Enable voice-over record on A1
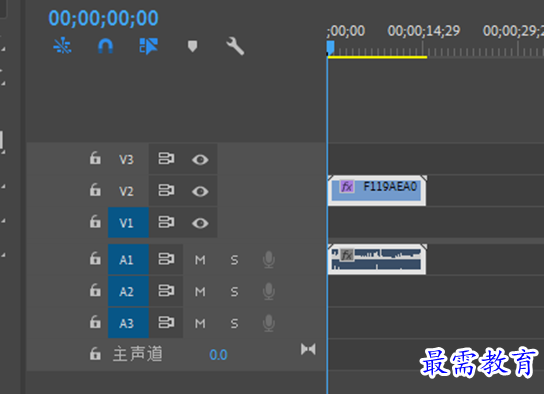This screenshot has width=544, height=394. pyautogui.click(x=269, y=259)
